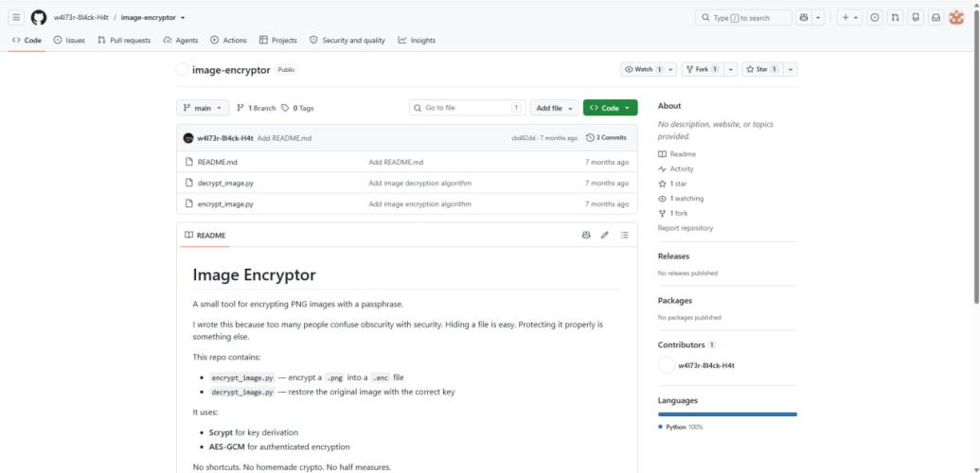Image resolution: width=980 pixels, height=473 pixels.
Task: Open 'Add image decryption algorithm' commit message
Action: tap(420, 184)
